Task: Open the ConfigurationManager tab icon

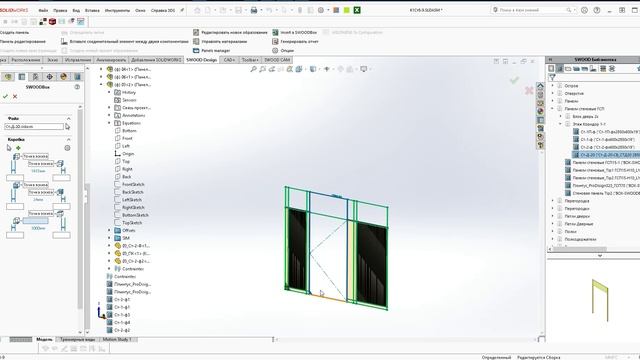Action: 36,77
